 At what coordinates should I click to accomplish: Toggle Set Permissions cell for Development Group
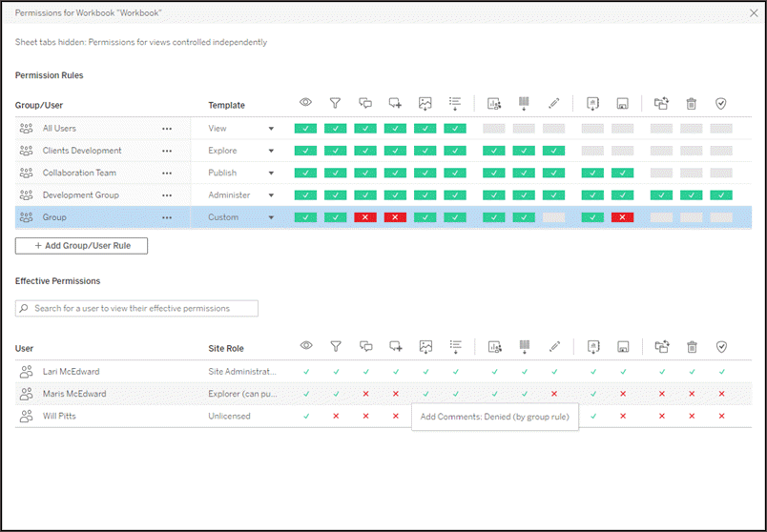click(x=721, y=195)
